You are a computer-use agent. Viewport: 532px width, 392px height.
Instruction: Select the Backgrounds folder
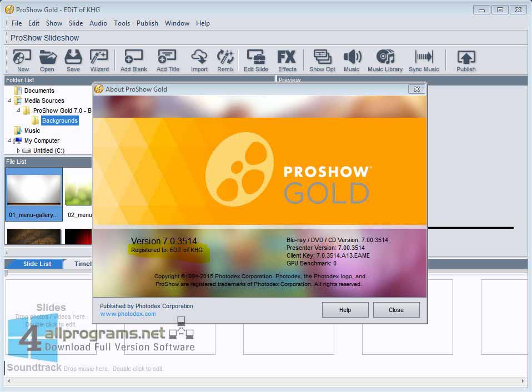[60, 120]
